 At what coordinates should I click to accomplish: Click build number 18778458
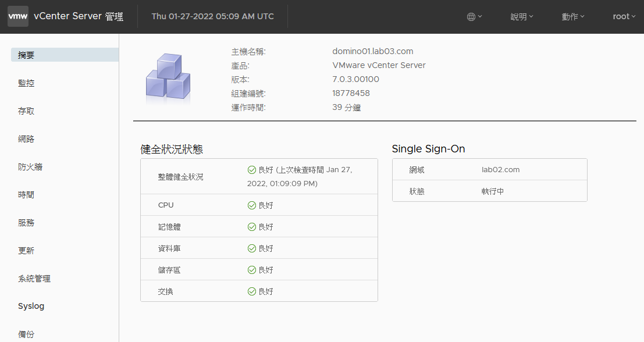pyautogui.click(x=351, y=93)
